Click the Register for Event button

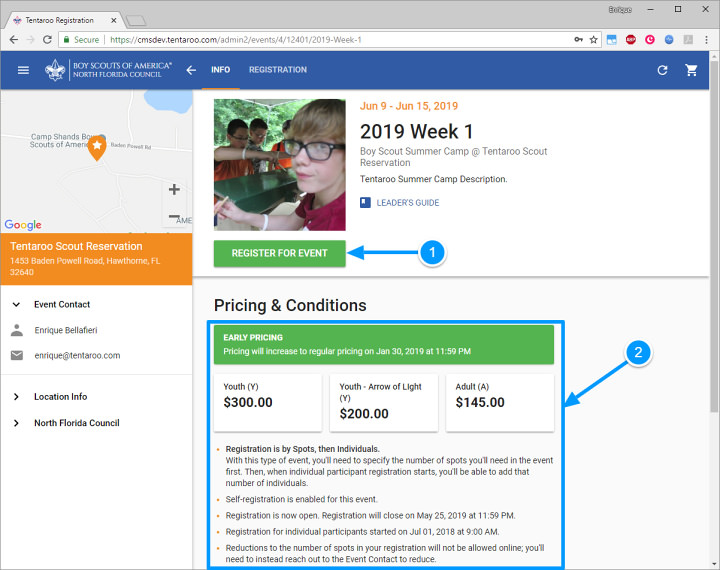280,253
